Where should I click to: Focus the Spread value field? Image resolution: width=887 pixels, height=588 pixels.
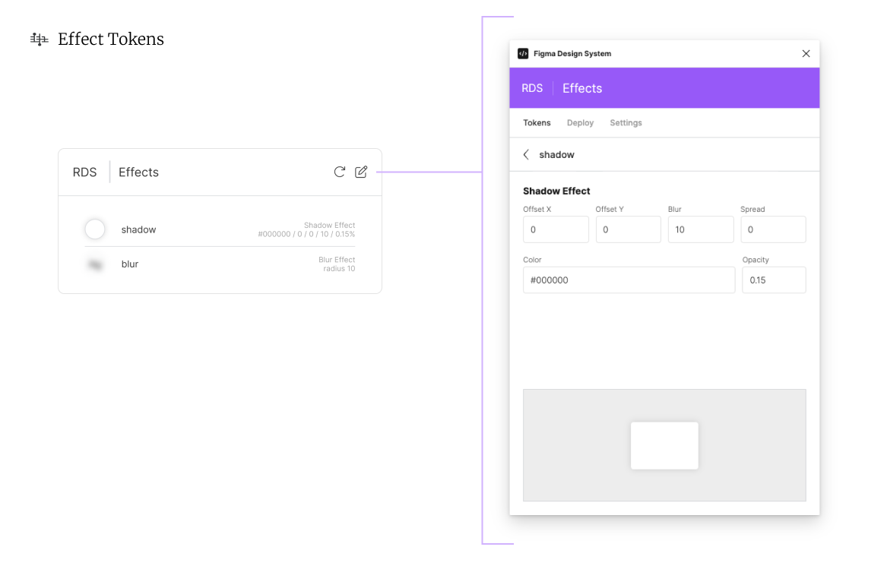tap(773, 229)
